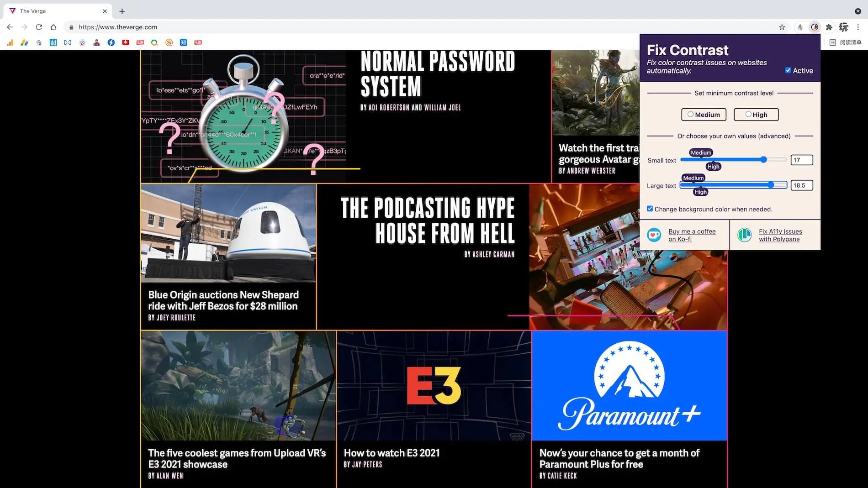This screenshot has height=488, width=868.
Task: Select the High contrast level radio
Action: 748,114
